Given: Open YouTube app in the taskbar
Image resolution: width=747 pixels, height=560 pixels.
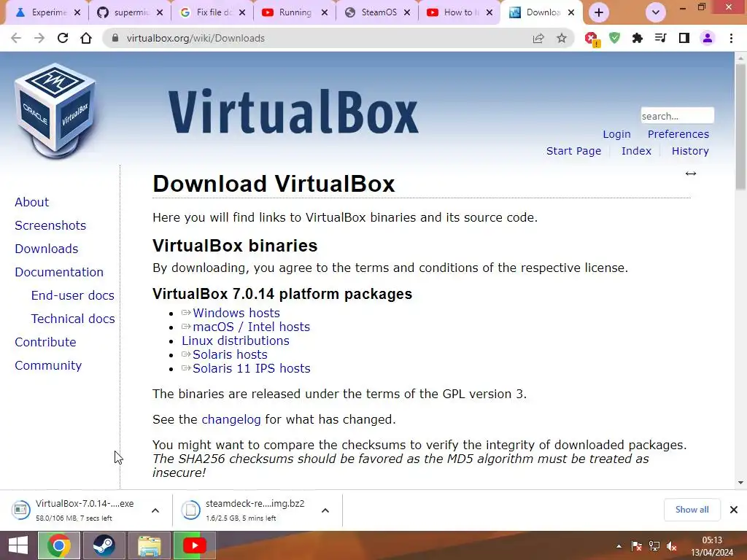Looking at the screenshot, I should (x=194, y=545).
